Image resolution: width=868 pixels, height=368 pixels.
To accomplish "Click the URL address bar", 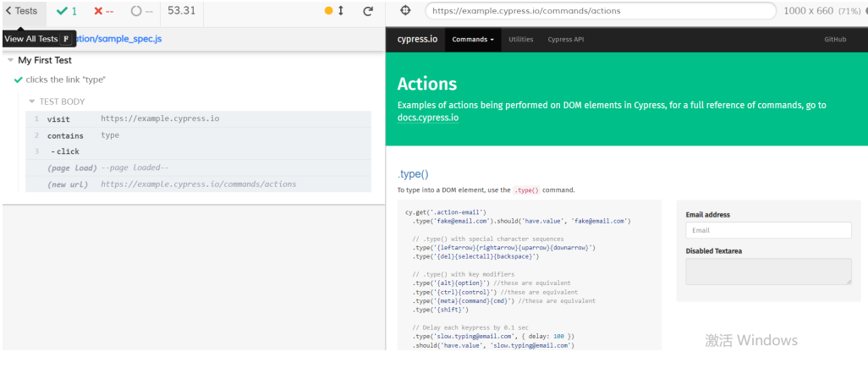I will (600, 11).
